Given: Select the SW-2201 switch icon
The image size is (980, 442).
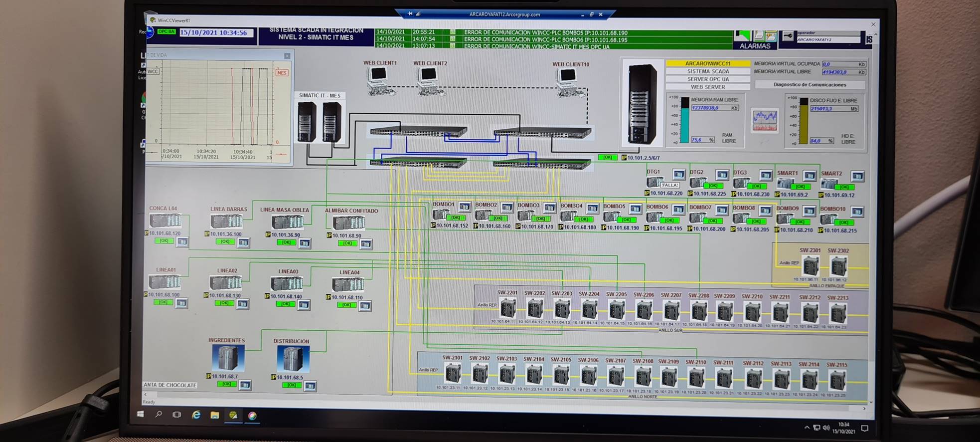Looking at the screenshot, I should [x=507, y=308].
